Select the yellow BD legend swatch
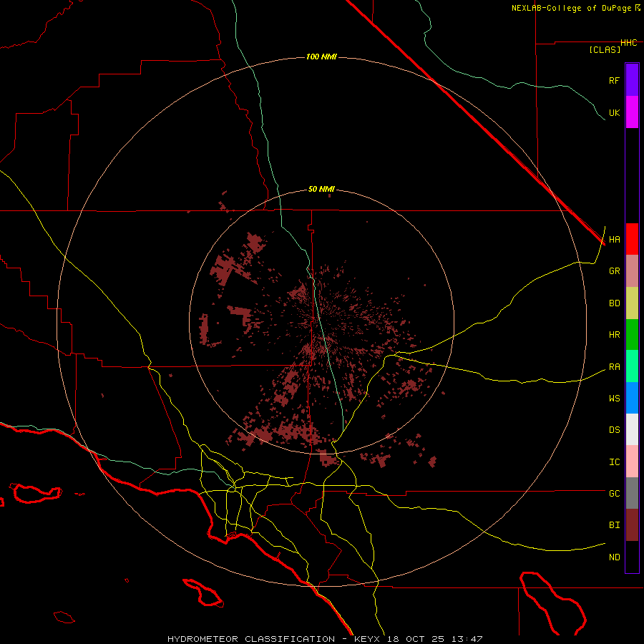 click(632, 303)
